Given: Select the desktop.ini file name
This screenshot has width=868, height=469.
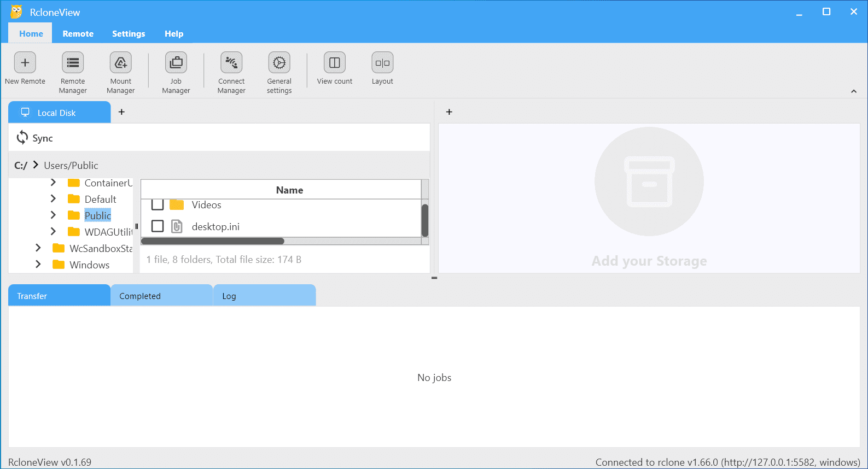Looking at the screenshot, I should coord(215,227).
